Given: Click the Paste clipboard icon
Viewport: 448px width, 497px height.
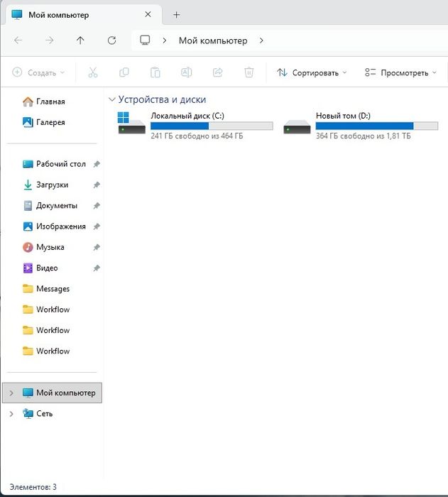Looking at the screenshot, I should (x=155, y=72).
